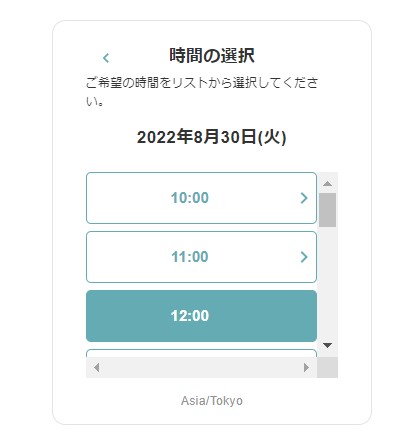The width and height of the screenshot is (418, 435).
Task: Click the horizontal scrollbar left arrow
Action: coord(97,368)
